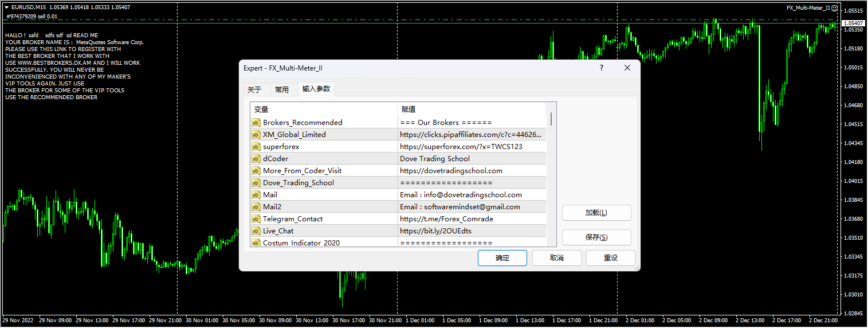Click the parameter list vertical scrollbar thumb

[x=551, y=119]
